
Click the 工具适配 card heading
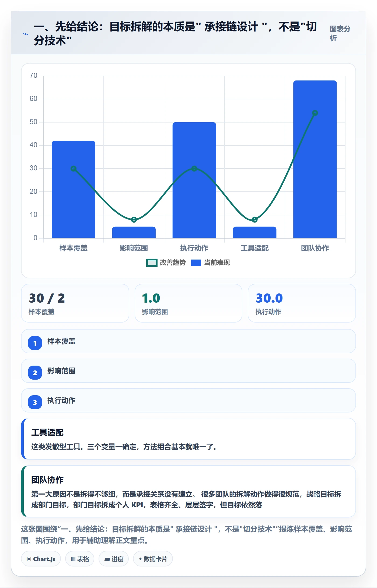point(47,432)
